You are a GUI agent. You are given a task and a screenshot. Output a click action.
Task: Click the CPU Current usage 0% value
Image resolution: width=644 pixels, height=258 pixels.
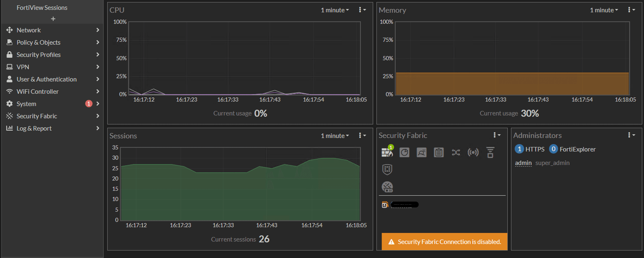(x=260, y=113)
